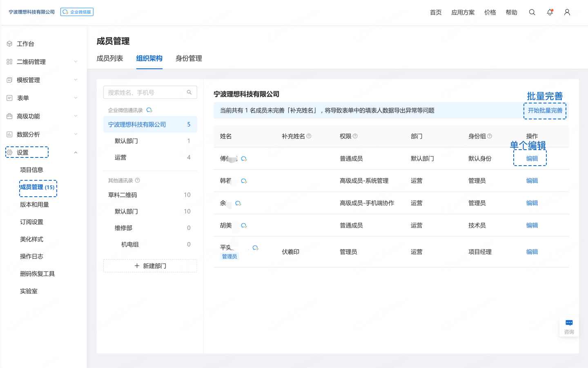588x368 pixels.
Task: Click 开始批量完善 link
Action: click(x=545, y=110)
